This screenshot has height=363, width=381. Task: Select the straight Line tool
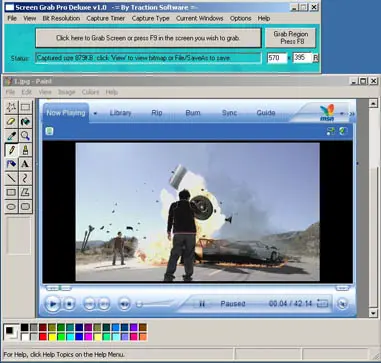click(11, 178)
